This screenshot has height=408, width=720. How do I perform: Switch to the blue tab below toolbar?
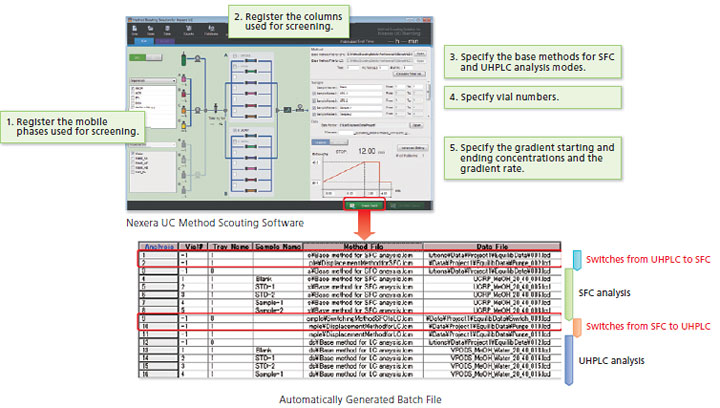click(144, 41)
